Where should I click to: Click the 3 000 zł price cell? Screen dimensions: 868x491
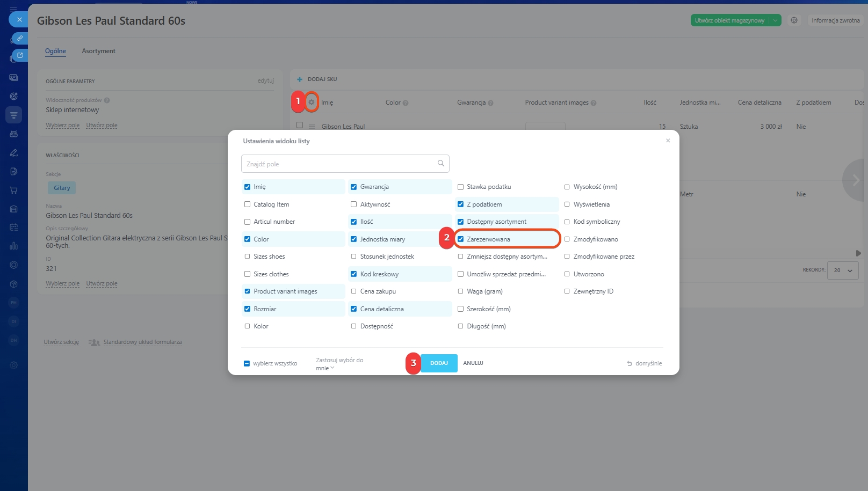point(771,127)
